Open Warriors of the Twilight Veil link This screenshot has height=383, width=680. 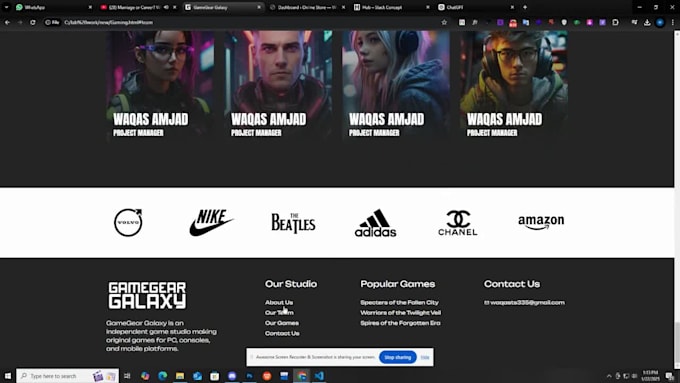[x=400, y=312]
